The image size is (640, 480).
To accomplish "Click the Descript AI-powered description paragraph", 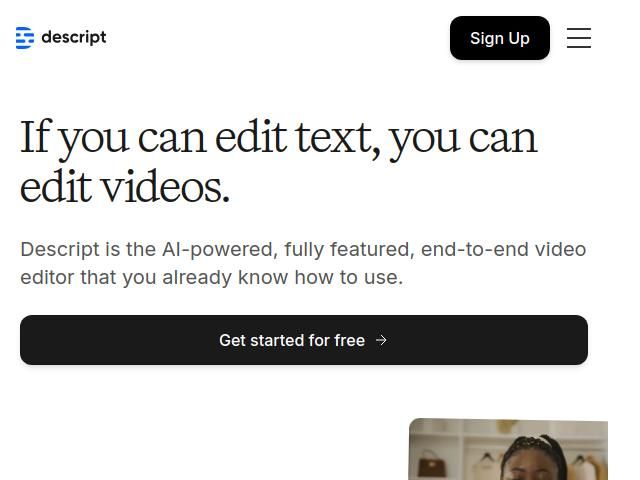I will [303, 263].
